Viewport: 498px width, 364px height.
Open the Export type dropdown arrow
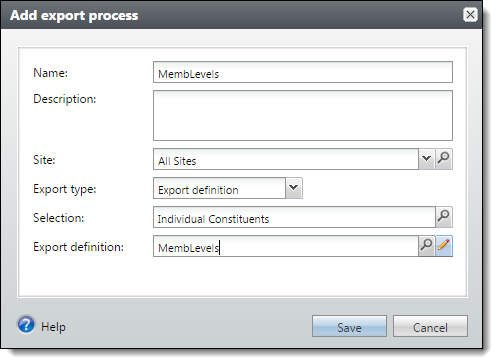(294, 188)
